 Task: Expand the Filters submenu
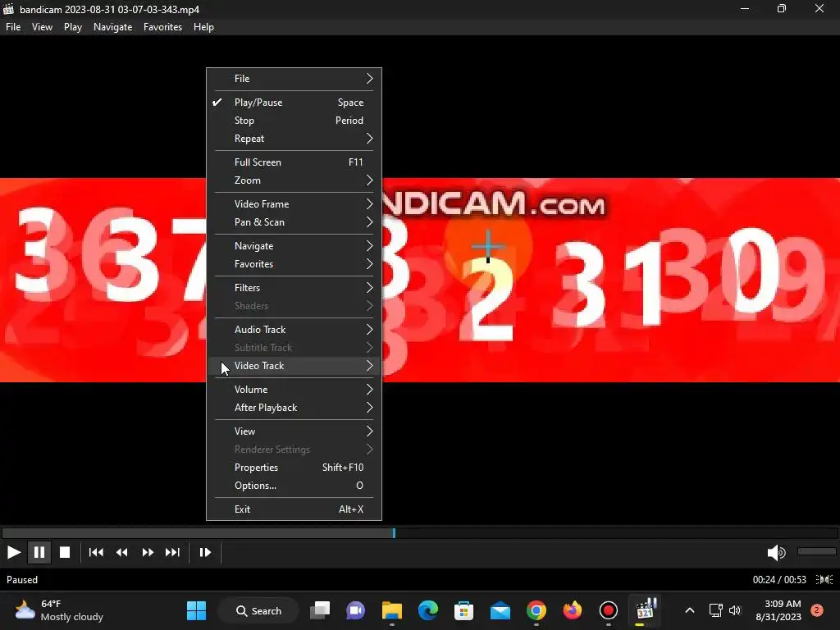tap(294, 288)
